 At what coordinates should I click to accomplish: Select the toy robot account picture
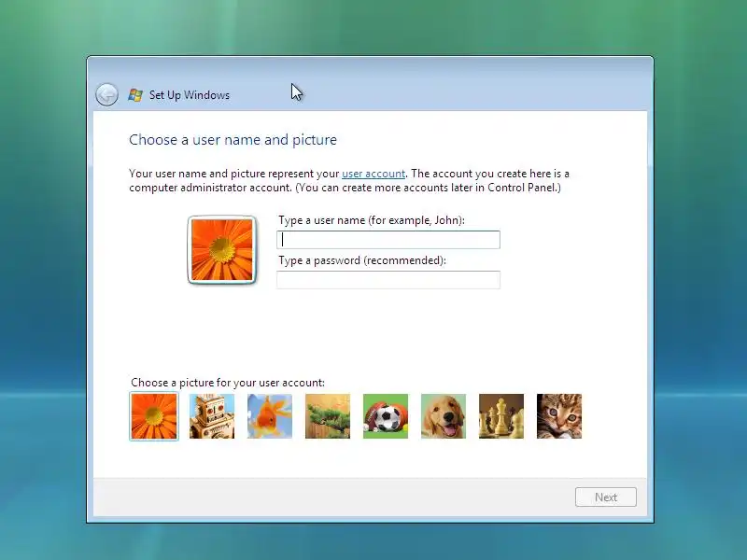212,416
